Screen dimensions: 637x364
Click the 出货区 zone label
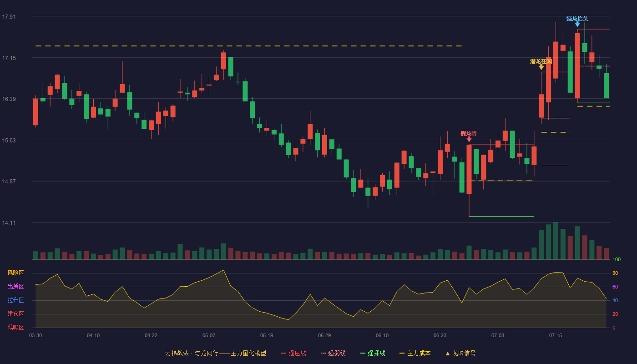[x=16, y=287]
